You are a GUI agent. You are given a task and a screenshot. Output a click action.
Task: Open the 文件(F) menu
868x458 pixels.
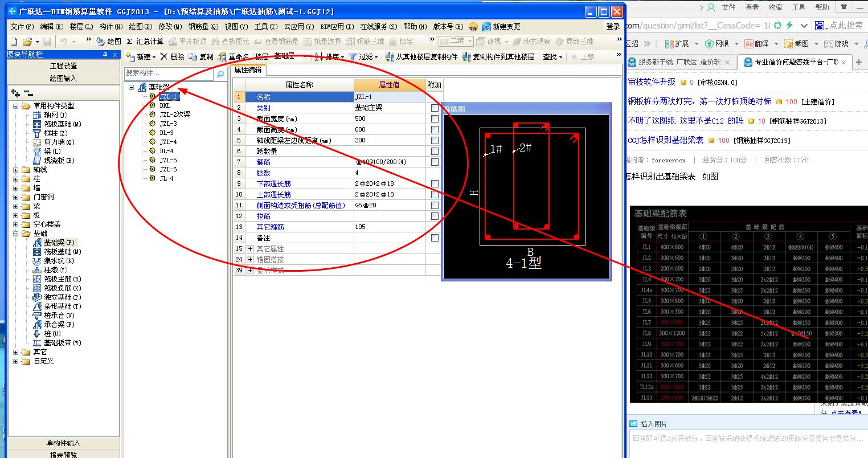tap(22, 27)
